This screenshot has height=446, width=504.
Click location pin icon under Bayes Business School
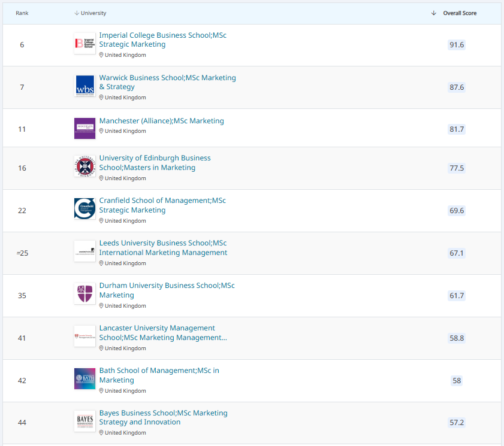101,432
